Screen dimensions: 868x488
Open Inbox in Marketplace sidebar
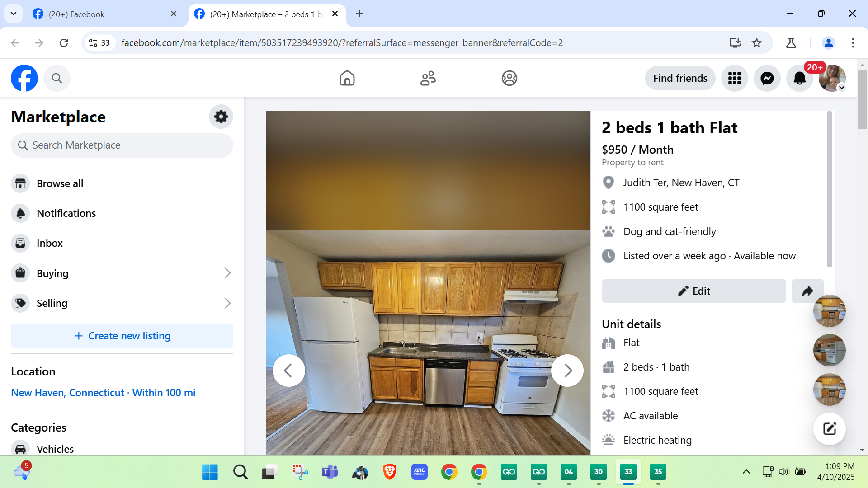pyautogui.click(x=50, y=243)
